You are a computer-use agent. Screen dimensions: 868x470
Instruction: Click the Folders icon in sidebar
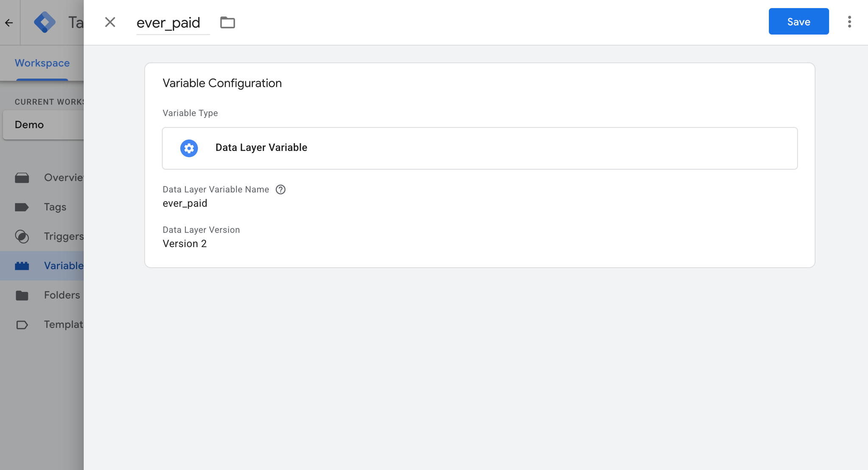(x=22, y=295)
